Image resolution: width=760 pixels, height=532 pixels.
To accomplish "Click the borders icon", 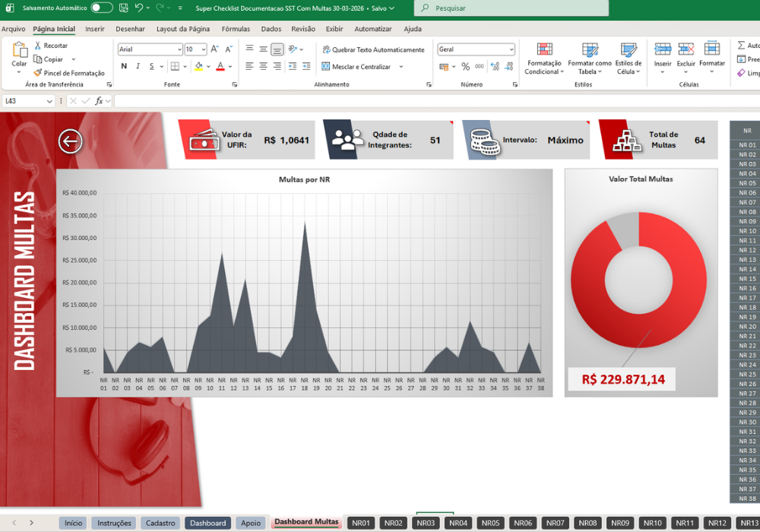I will pyautogui.click(x=175, y=66).
